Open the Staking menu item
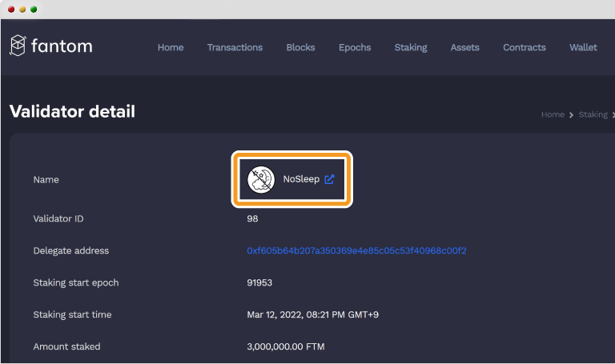The width and height of the screenshot is (615, 364). [x=411, y=47]
